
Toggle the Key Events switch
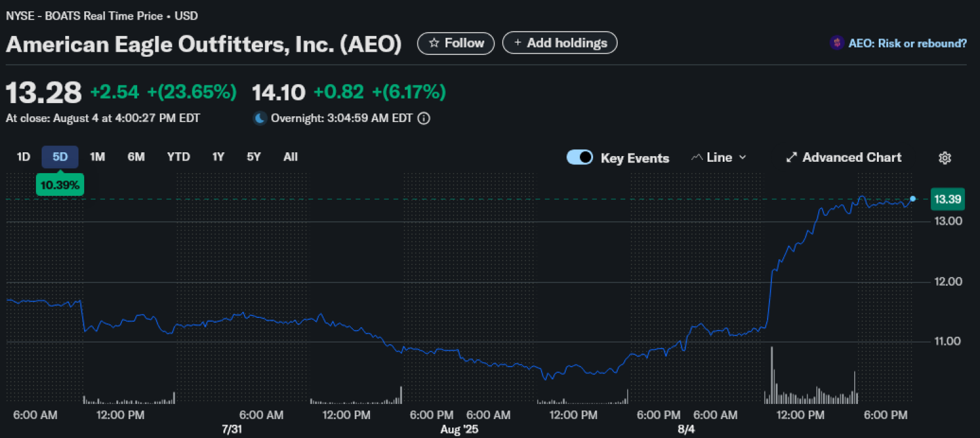[579, 157]
